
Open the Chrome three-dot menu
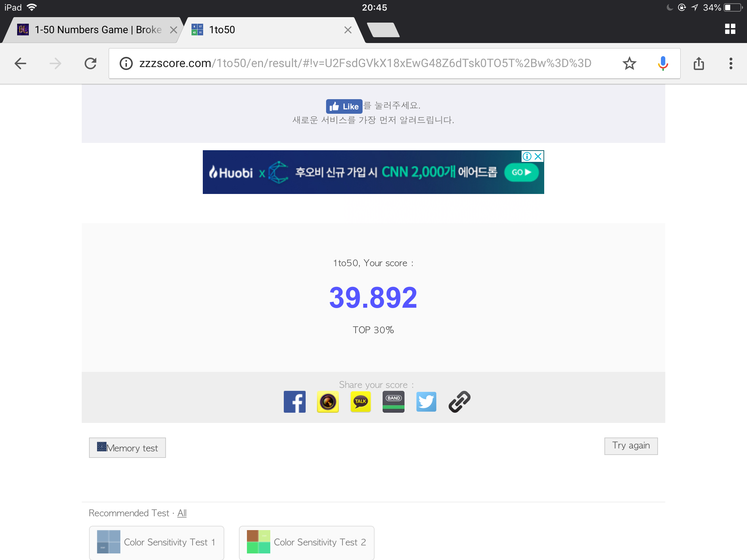pos(731,63)
